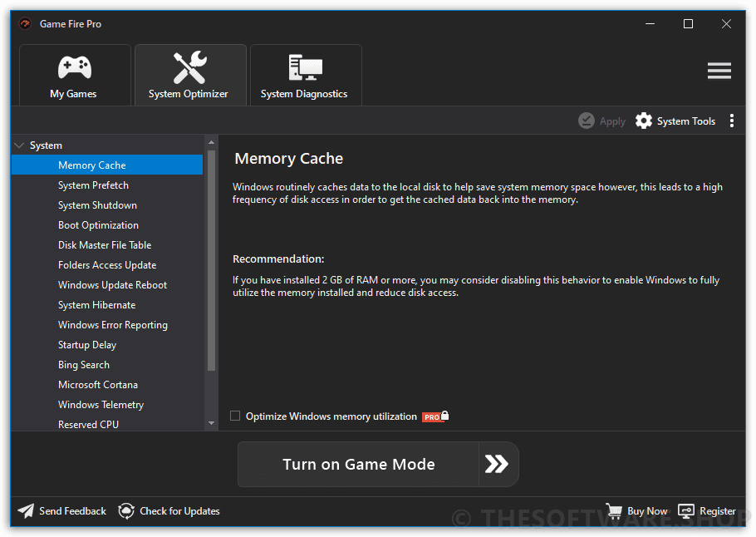Close the Game Fire Pro window
This screenshot has width=756, height=537.
pos(726,23)
